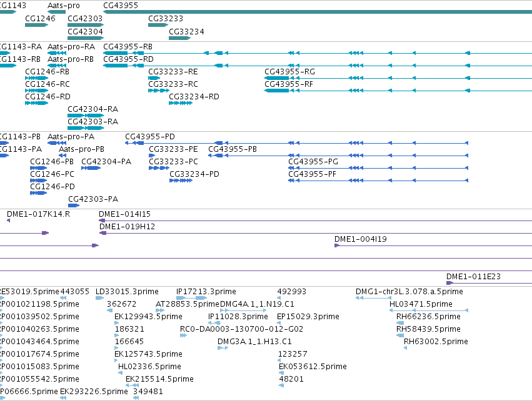Viewport: 532px width, 401px height.
Task: Click the Aats-pro gene label
Action: [x=63, y=6]
